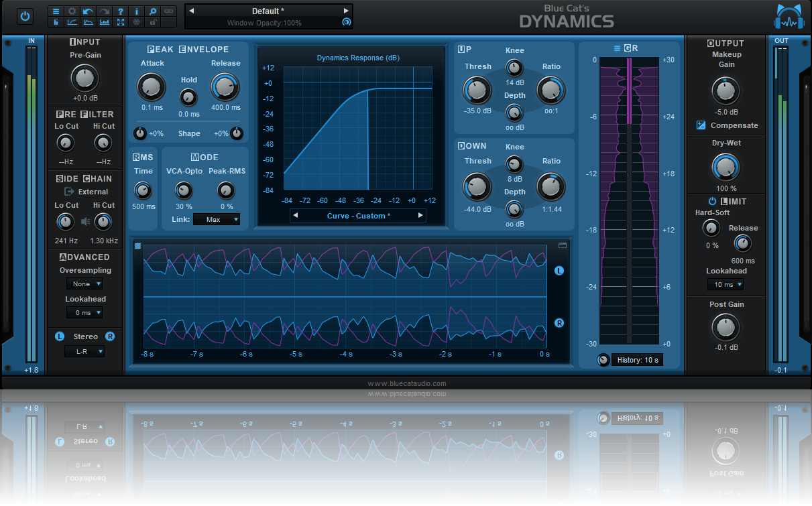Image resolution: width=812 pixels, height=506 pixels.
Task: Select the Zoom magnifier icon
Action: [x=152, y=11]
